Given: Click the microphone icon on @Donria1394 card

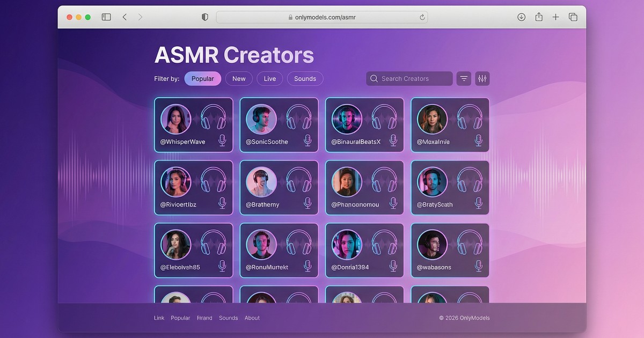Looking at the screenshot, I should [393, 266].
